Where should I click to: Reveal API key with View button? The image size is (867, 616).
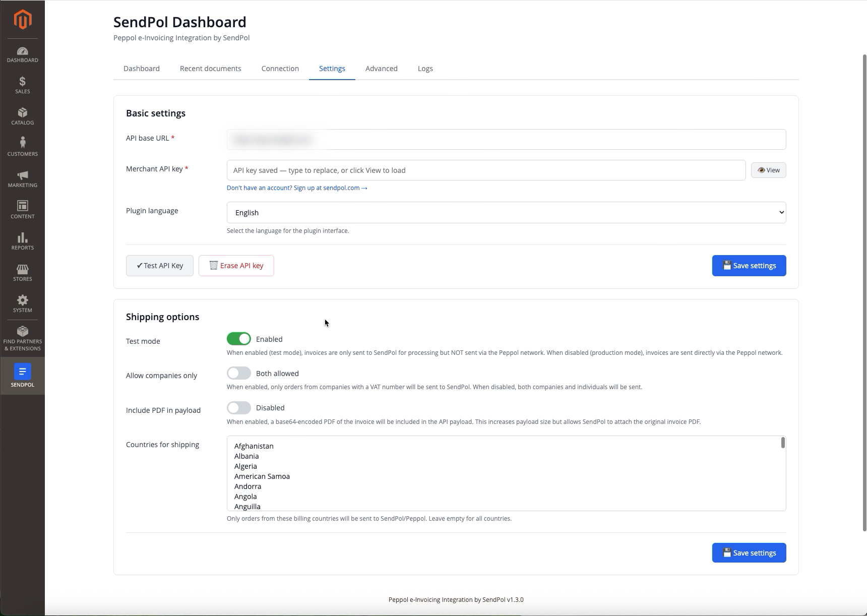pyautogui.click(x=768, y=170)
